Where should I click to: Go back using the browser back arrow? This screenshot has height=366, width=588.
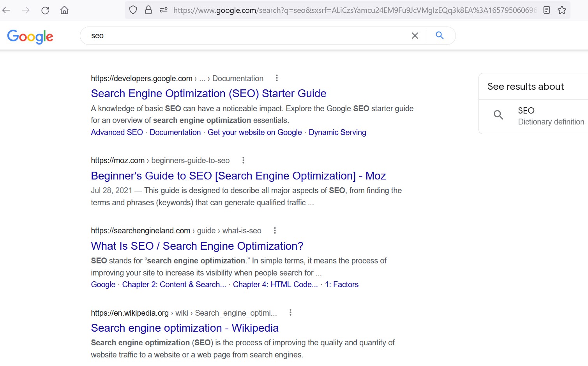pyautogui.click(x=6, y=10)
